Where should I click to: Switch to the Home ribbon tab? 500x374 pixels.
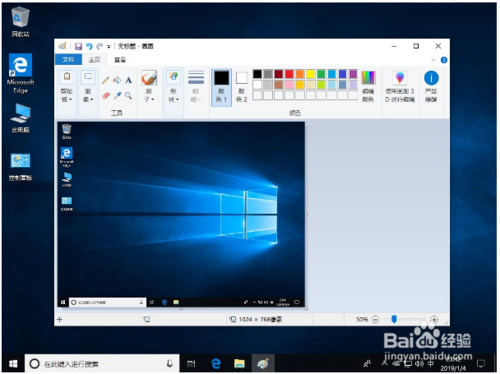point(94,60)
